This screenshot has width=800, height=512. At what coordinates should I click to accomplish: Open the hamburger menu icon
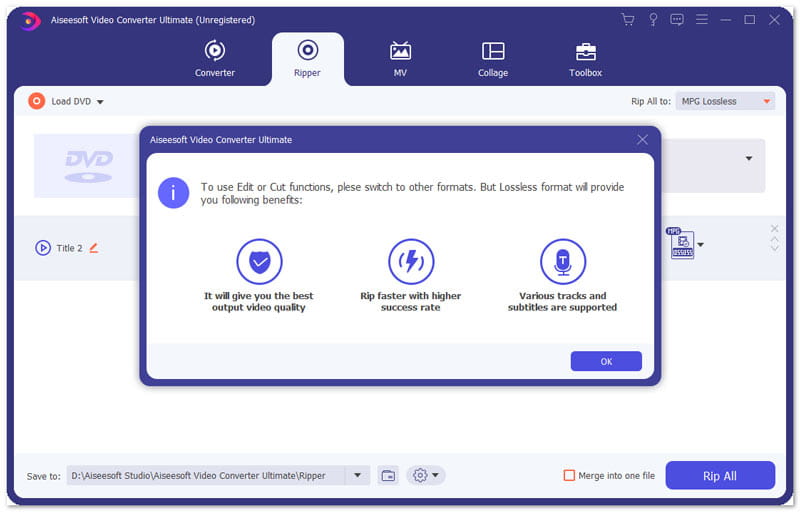pyautogui.click(x=702, y=20)
